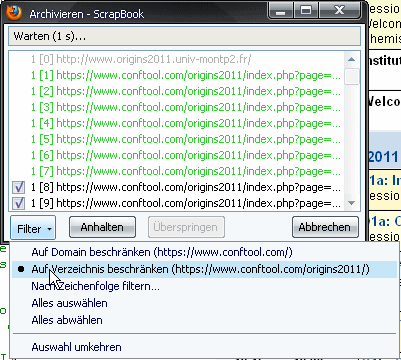401x360 pixels.
Task: Minimize the ScrapBook archive window
Action: 281,11
